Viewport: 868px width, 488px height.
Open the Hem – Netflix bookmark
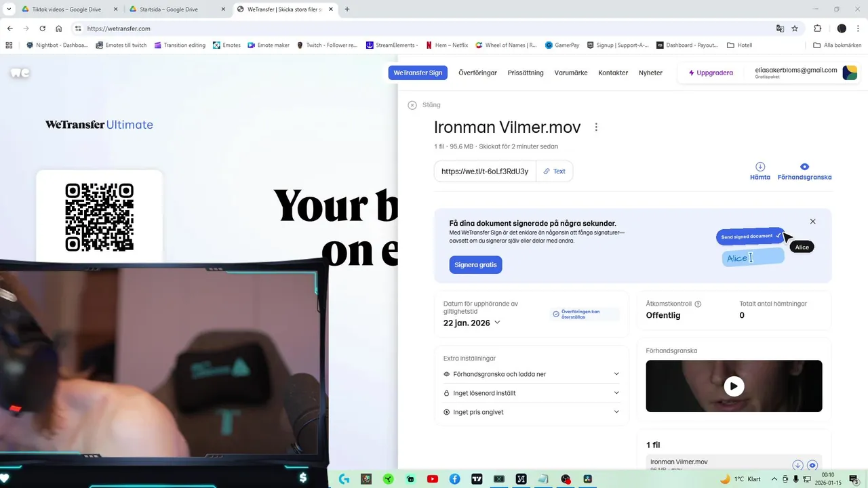(447, 45)
